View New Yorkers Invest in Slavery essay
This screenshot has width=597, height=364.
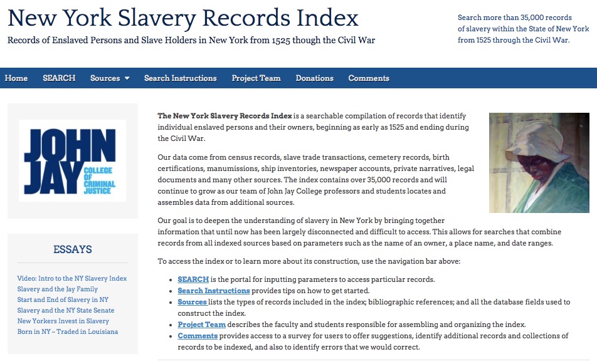[63, 321]
